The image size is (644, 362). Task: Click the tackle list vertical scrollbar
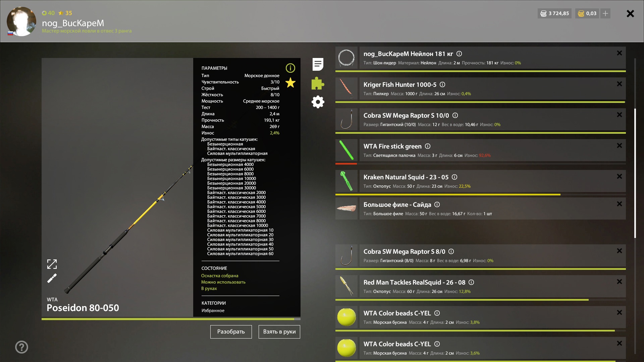point(635,173)
